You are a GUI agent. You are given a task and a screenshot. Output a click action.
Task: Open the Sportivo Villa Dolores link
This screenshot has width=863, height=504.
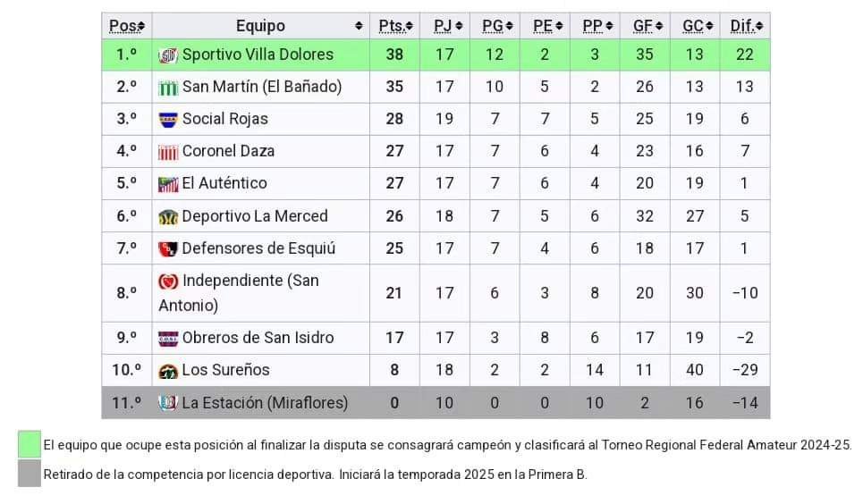point(258,55)
